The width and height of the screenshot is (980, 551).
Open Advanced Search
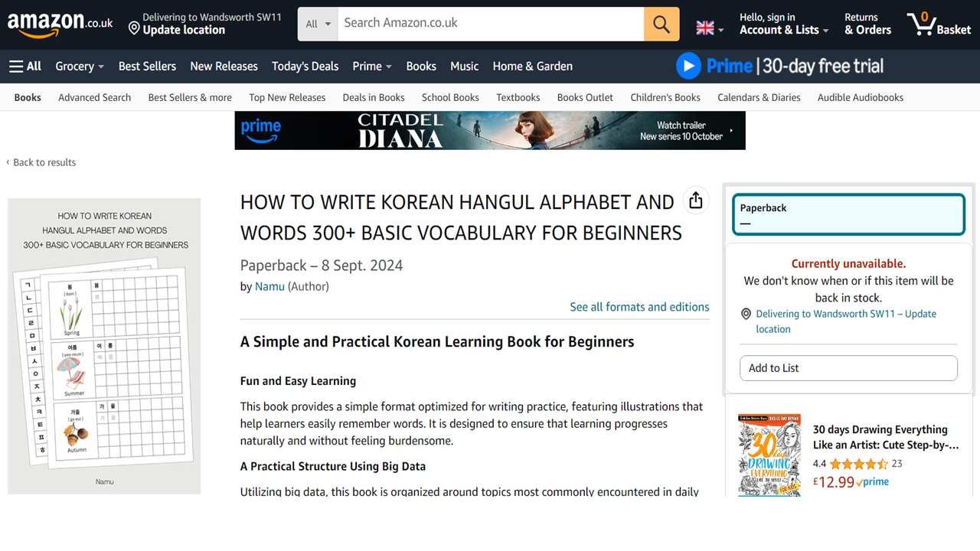94,97
